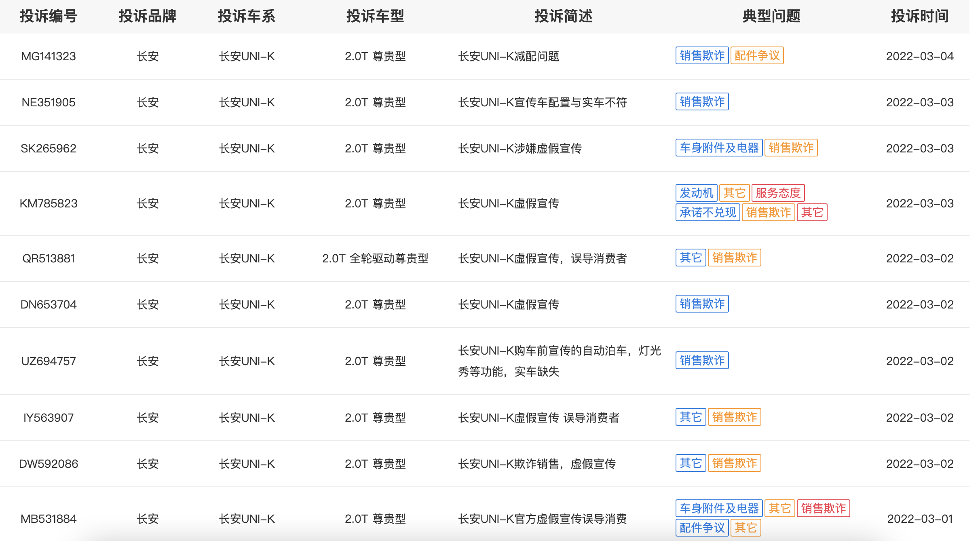
Task: Click the 投诉车型 column header
Action: [x=375, y=16]
